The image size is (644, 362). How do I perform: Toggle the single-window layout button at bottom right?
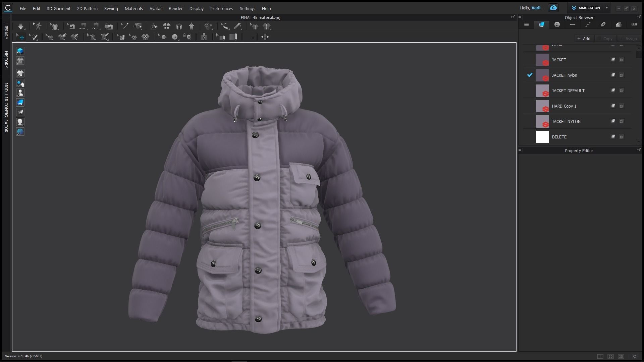point(600,357)
